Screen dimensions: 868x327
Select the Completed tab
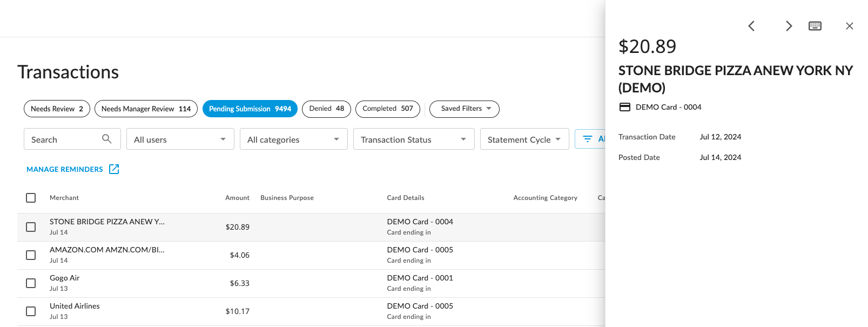387,109
